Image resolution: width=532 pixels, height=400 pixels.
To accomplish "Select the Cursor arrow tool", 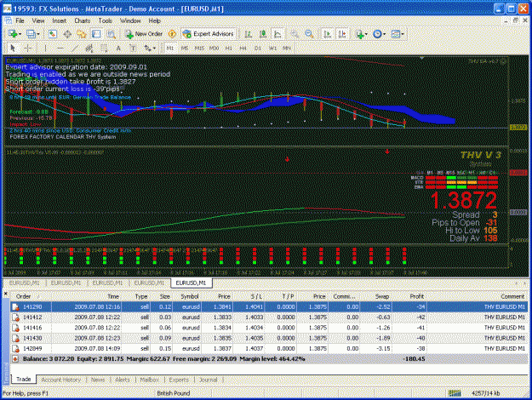I will click(x=13, y=49).
